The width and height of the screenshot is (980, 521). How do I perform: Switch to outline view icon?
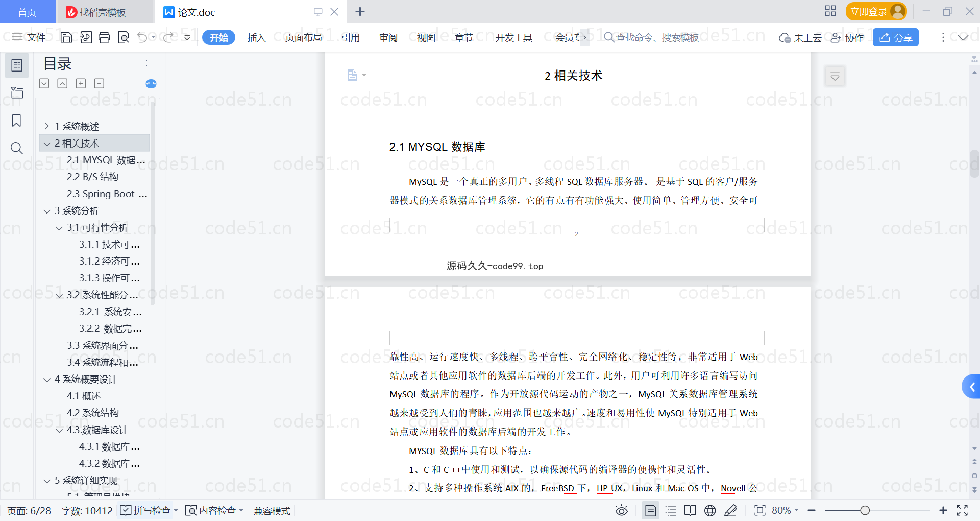[671, 510]
